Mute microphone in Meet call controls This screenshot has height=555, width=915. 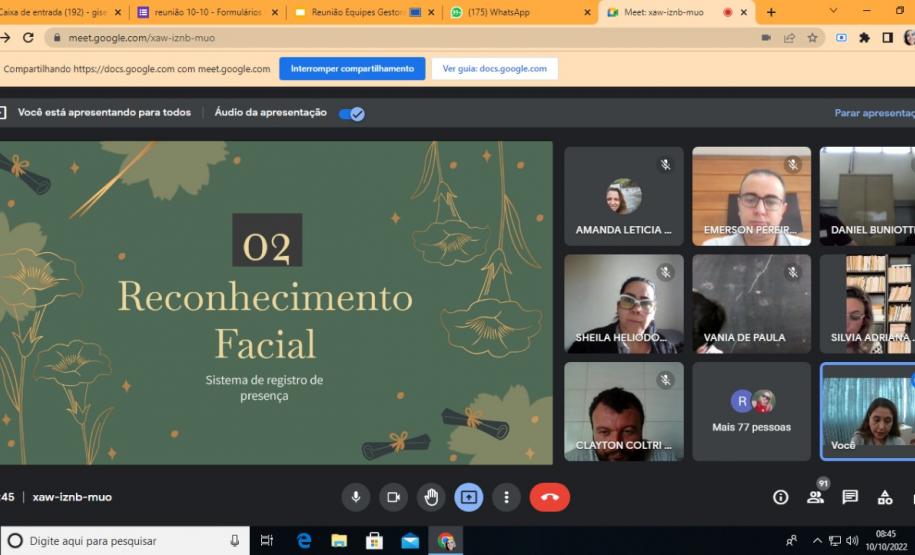point(355,497)
